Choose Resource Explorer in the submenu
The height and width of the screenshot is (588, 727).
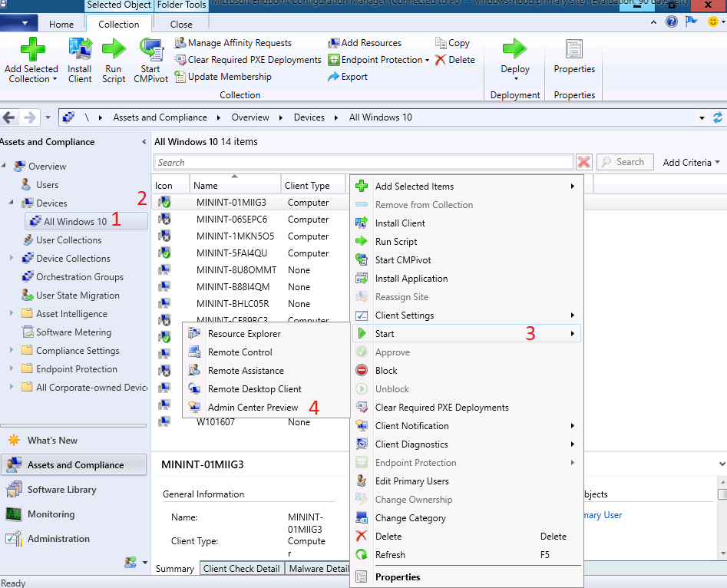click(266, 334)
